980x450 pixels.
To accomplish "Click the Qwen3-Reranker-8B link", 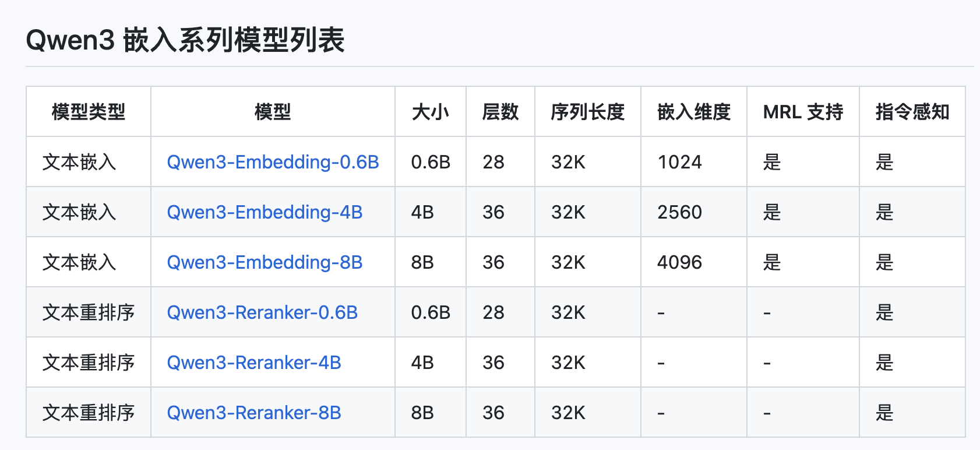I will point(254,413).
